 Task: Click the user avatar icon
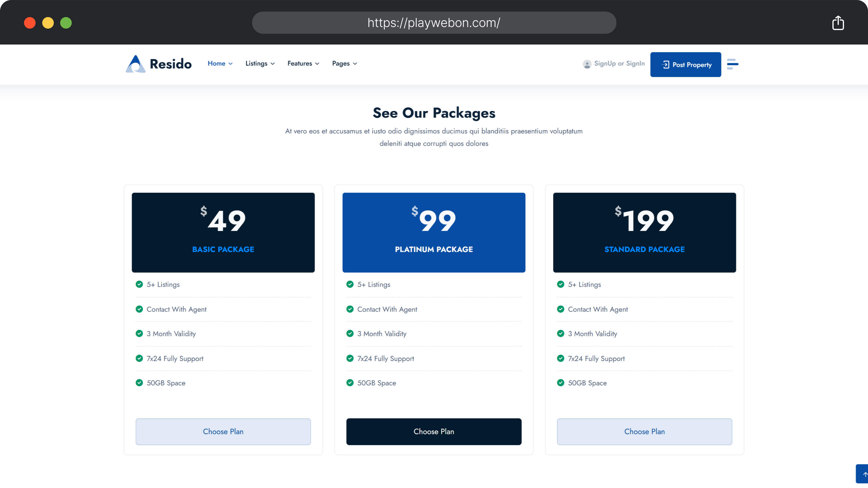pyautogui.click(x=587, y=64)
